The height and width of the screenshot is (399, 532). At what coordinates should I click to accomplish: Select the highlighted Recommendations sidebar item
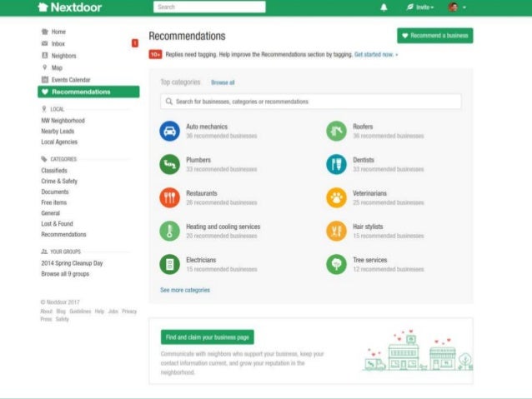[x=88, y=92]
